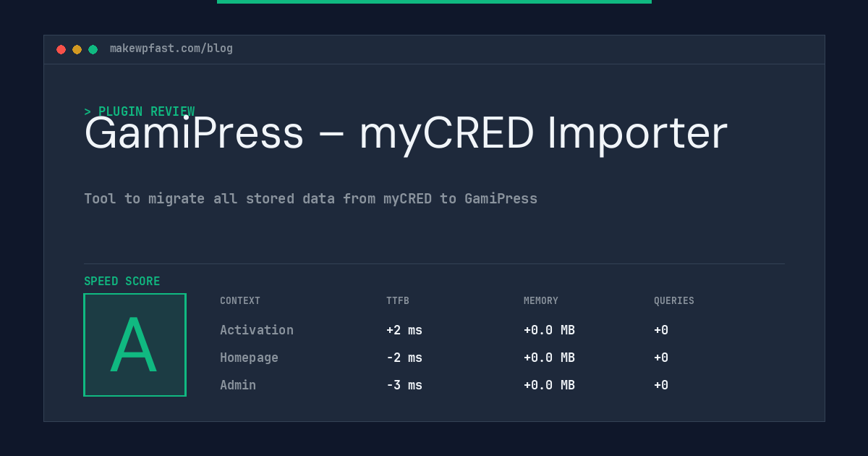868x456 pixels.
Task: Click the Homepage queries value '+0'
Action: (661, 358)
